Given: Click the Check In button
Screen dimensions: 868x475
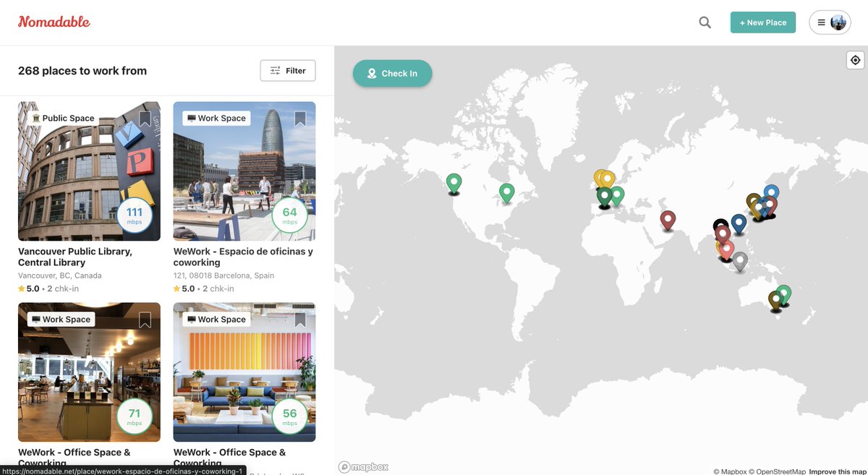Looking at the screenshot, I should click(392, 73).
